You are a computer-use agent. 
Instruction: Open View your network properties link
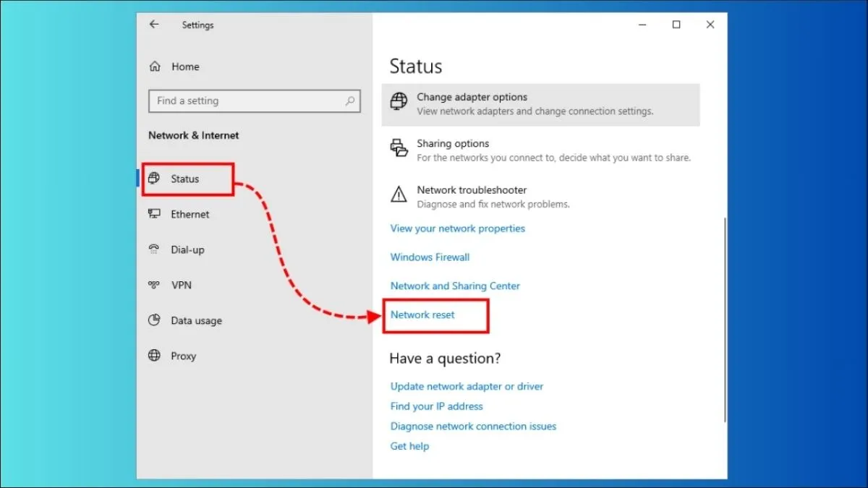click(x=458, y=228)
